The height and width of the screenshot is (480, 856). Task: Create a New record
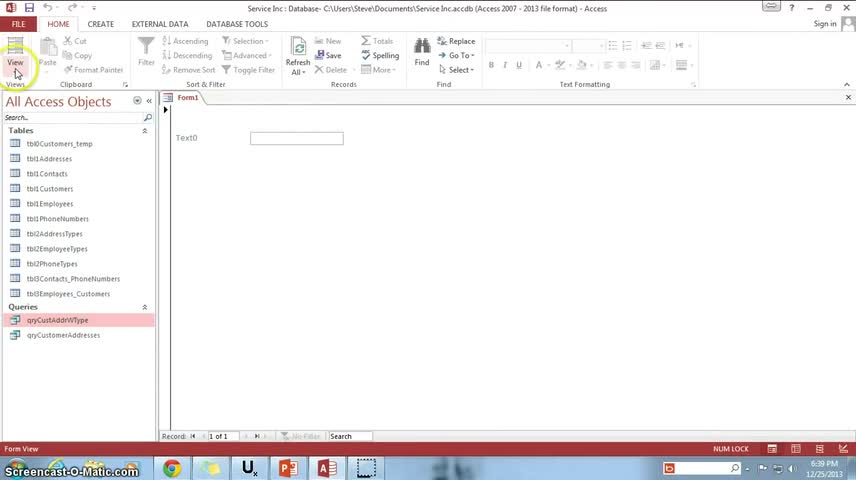(x=328, y=41)
